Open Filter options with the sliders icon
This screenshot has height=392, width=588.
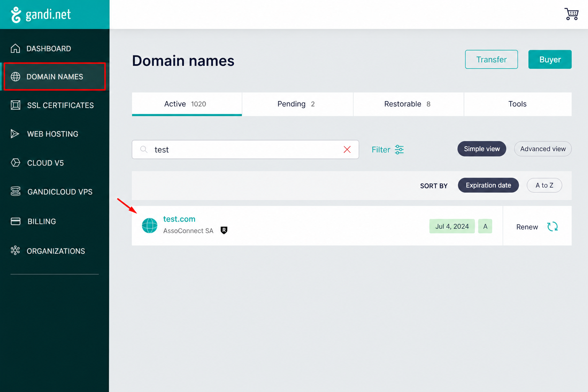(x=399, y=150)
